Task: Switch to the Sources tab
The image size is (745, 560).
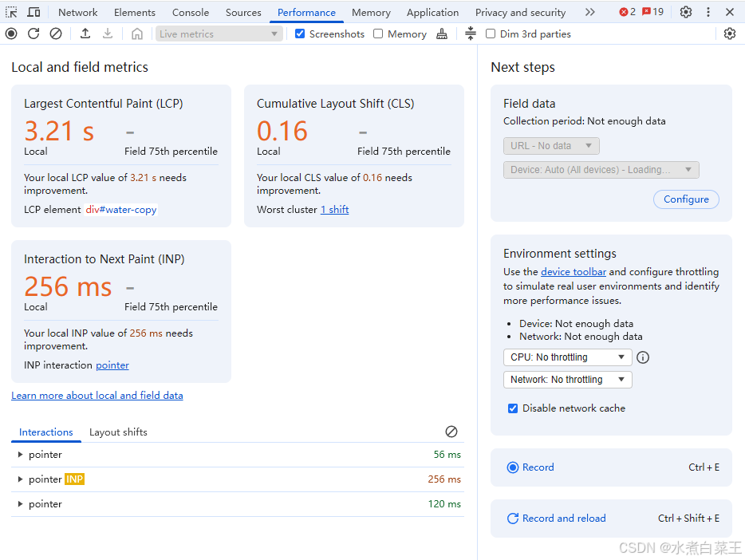Action: (x=243, y=12)
